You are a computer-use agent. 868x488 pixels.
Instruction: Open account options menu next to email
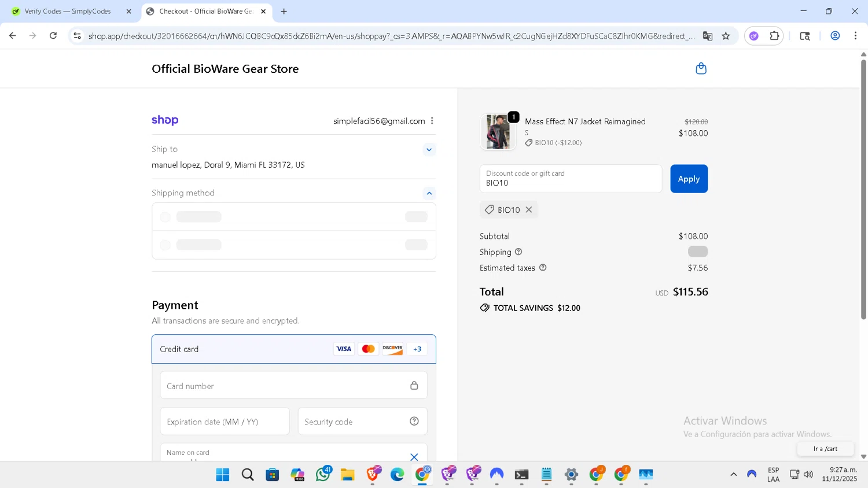tap(432, 121)
